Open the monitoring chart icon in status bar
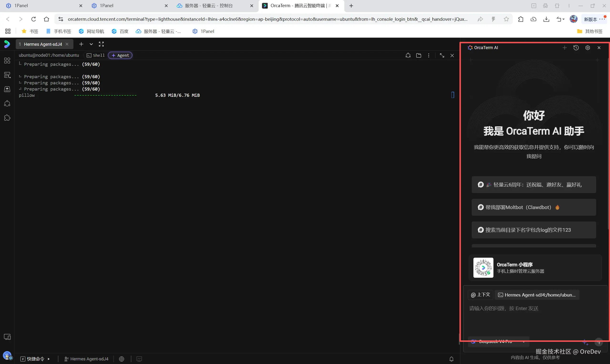 139,359
